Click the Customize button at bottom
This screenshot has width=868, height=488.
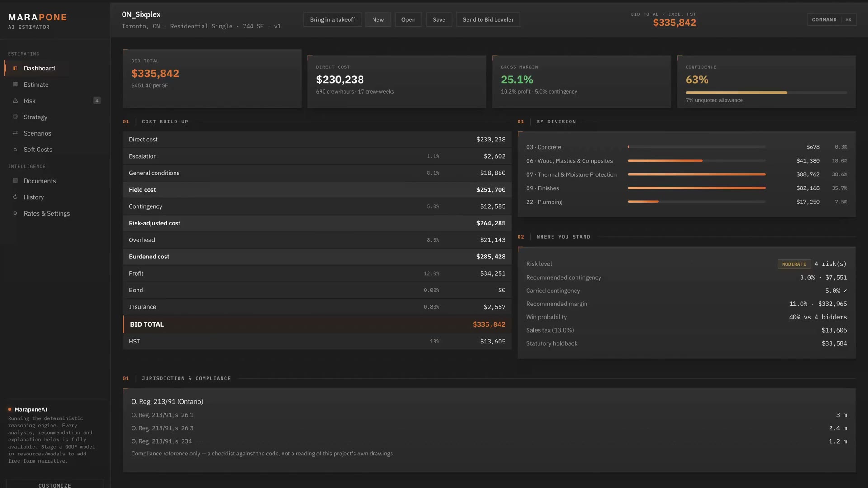[x=55, y=484]
